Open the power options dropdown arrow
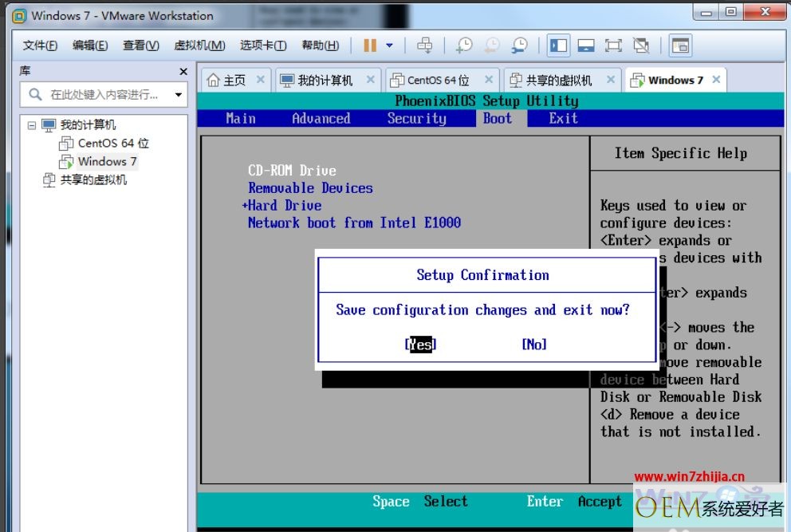791x532 pixels. coord(389,45)
